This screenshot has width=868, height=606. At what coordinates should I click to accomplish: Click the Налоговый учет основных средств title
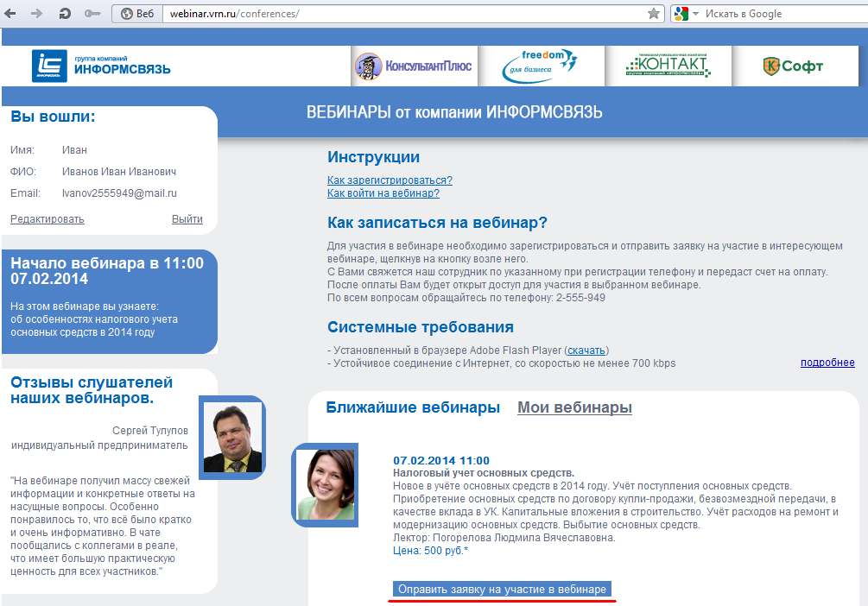click(484, 473)
